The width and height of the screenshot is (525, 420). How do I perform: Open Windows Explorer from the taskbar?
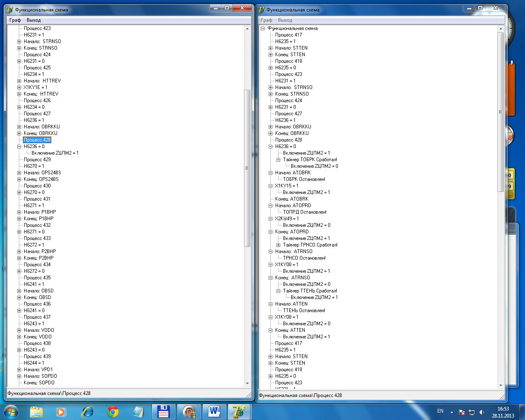pos(37,412)
